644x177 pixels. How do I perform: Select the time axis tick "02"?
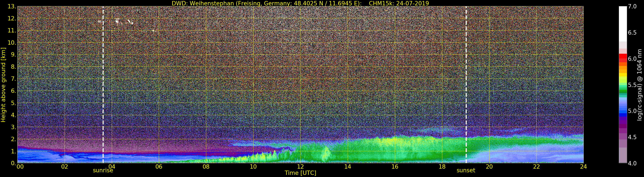pos(65,167)
